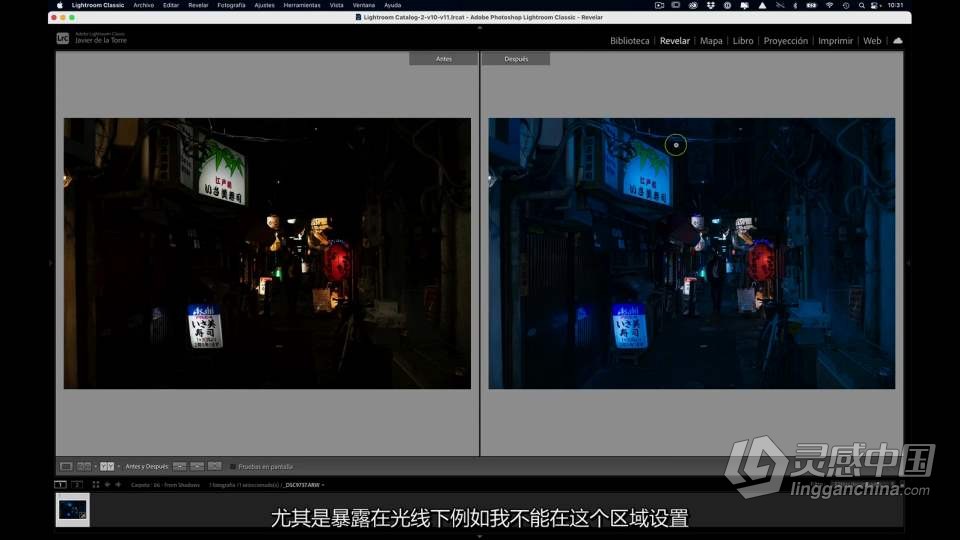Expand the left panel group arrow
The height and width of the screenshot is (540, 960).
[x=51, y=263]
